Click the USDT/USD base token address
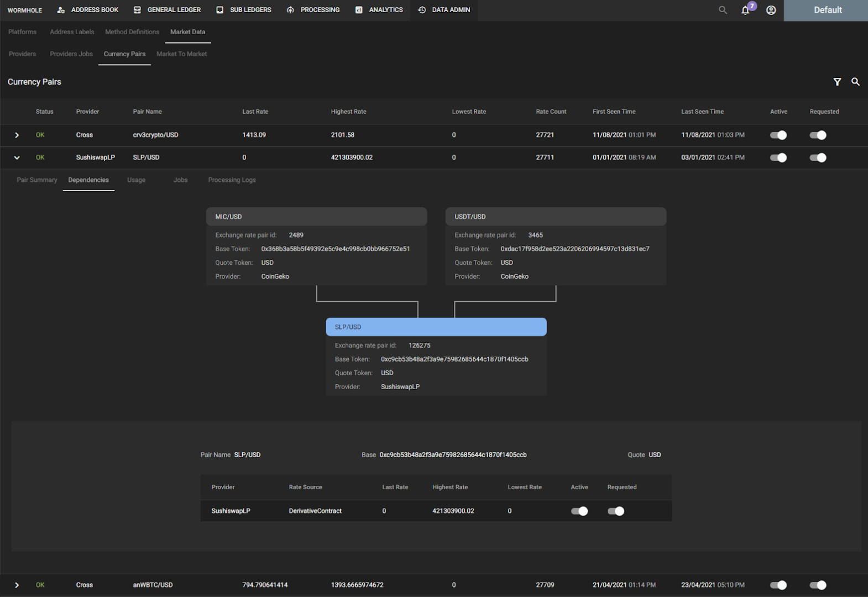This screenshot has height=597, width=868. (575, 249)
